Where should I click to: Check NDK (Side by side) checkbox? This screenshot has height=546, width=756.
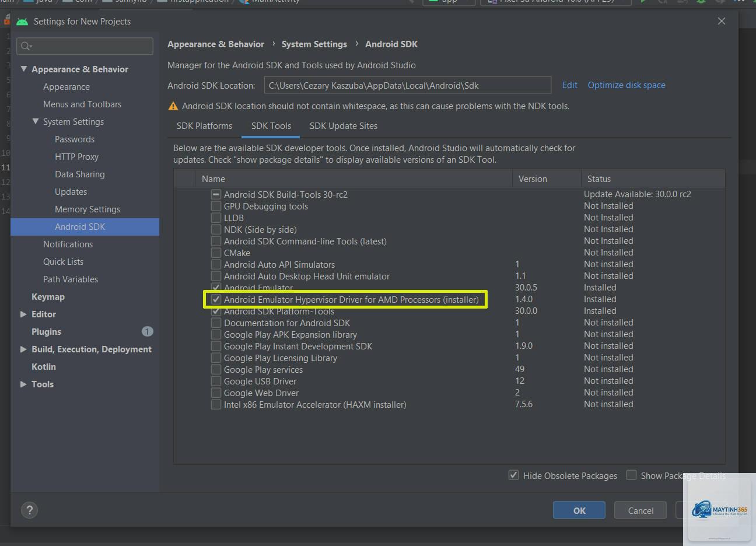[216, 229]
